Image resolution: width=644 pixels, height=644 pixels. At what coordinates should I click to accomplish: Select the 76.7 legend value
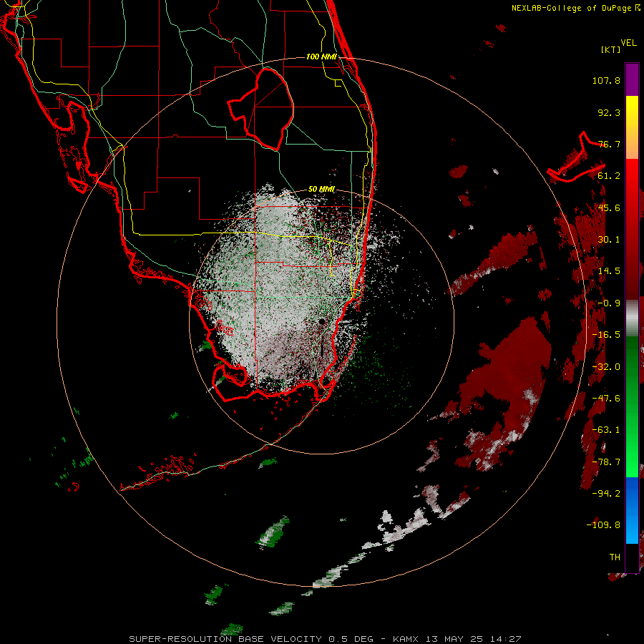click(x=609, y=144)
